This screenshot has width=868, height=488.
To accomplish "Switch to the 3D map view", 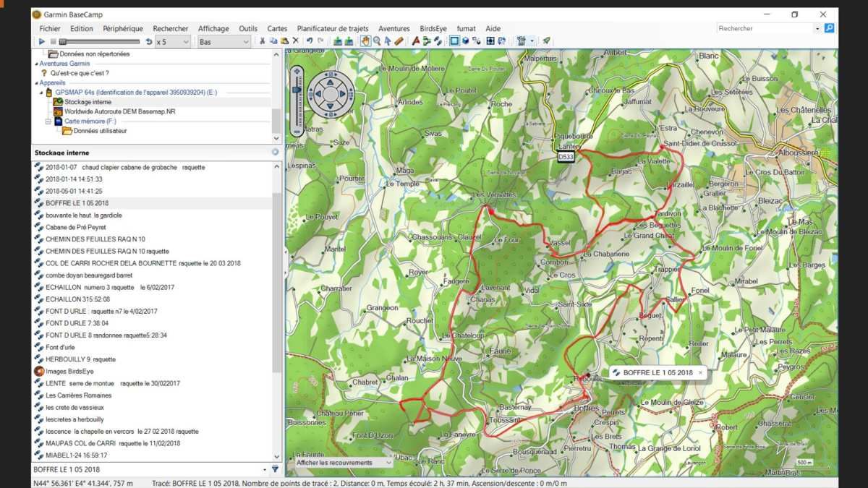I will 465,41.
